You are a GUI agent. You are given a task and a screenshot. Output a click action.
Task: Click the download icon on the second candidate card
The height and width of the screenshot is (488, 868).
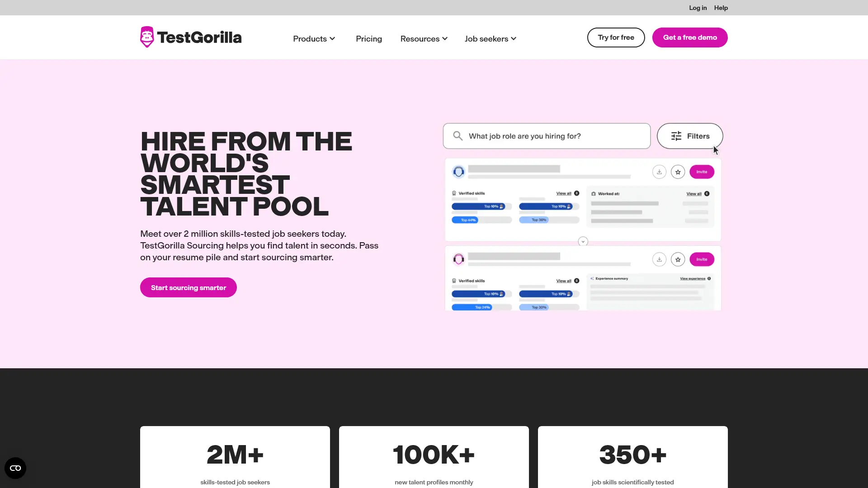pyautogui.click(x=659, y=259)
